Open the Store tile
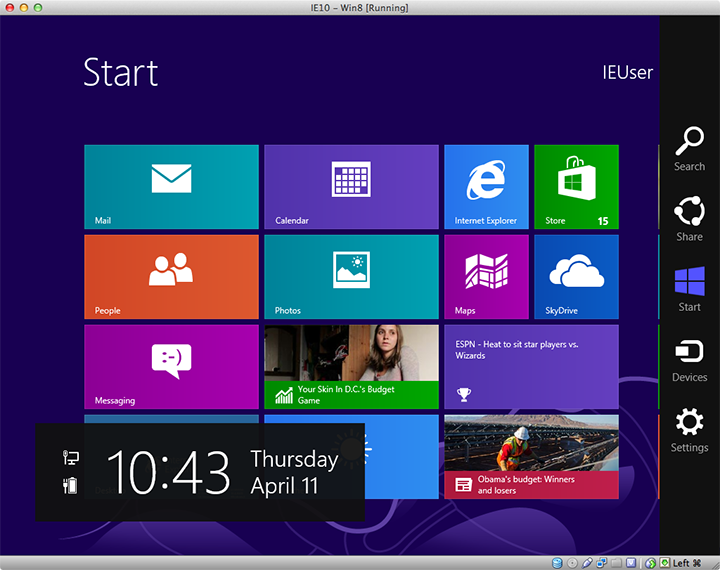 (x=576, y=186)
